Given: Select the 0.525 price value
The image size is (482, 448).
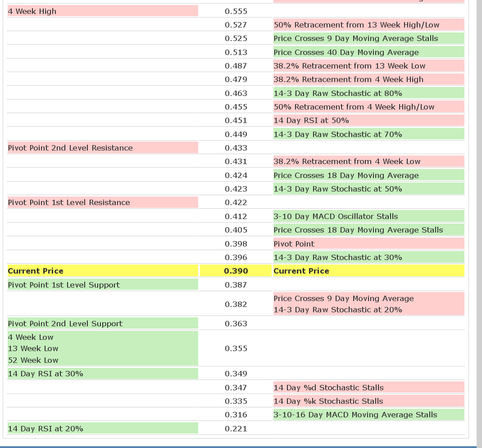Looking at the screenshot, I should 236,38.
